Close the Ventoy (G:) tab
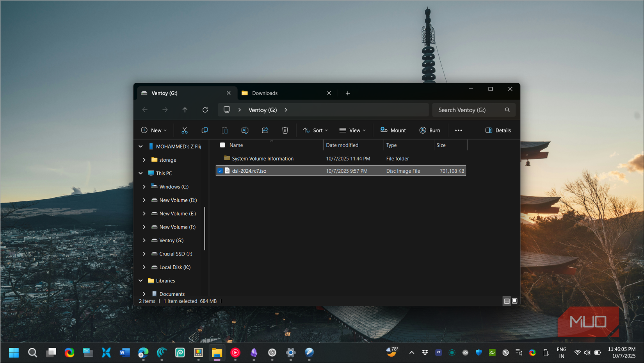This screenshot has width=644, height=363. click(x=229, y=93)
